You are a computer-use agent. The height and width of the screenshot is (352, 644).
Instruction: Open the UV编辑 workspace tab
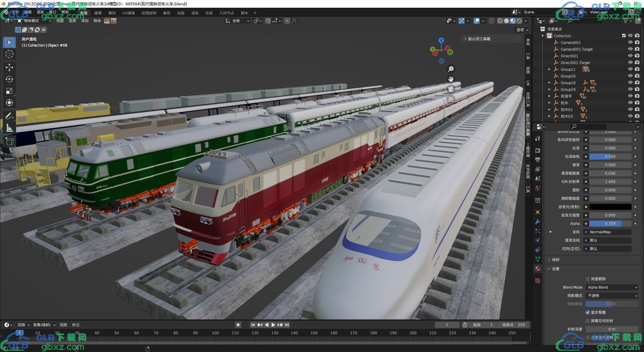point(128,13)
